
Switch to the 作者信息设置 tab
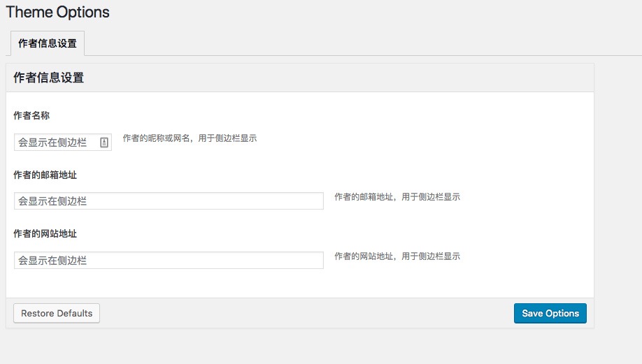click(x=48, y=43)
